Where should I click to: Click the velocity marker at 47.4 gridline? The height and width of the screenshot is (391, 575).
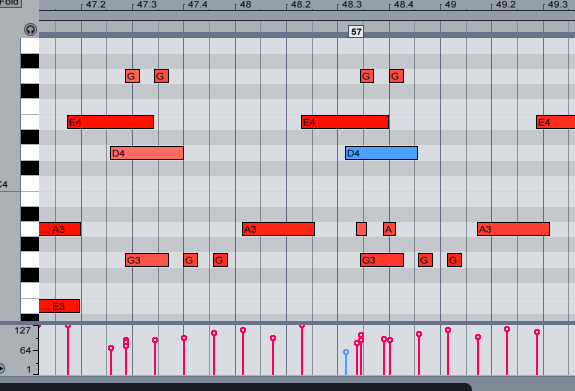(x=184, y=338)
